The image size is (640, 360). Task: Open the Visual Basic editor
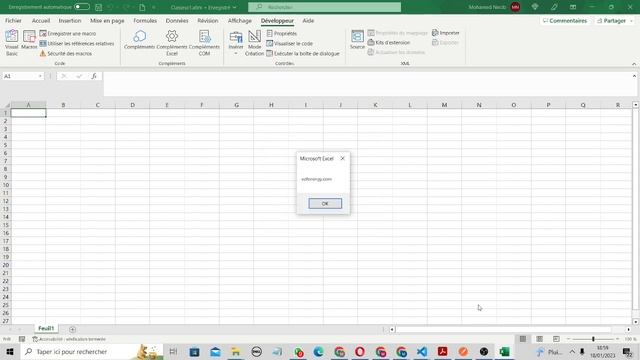coord(12,42)
